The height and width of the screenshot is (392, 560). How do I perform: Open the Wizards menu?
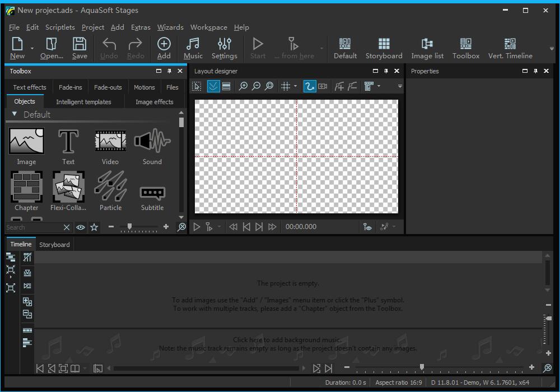170,27
